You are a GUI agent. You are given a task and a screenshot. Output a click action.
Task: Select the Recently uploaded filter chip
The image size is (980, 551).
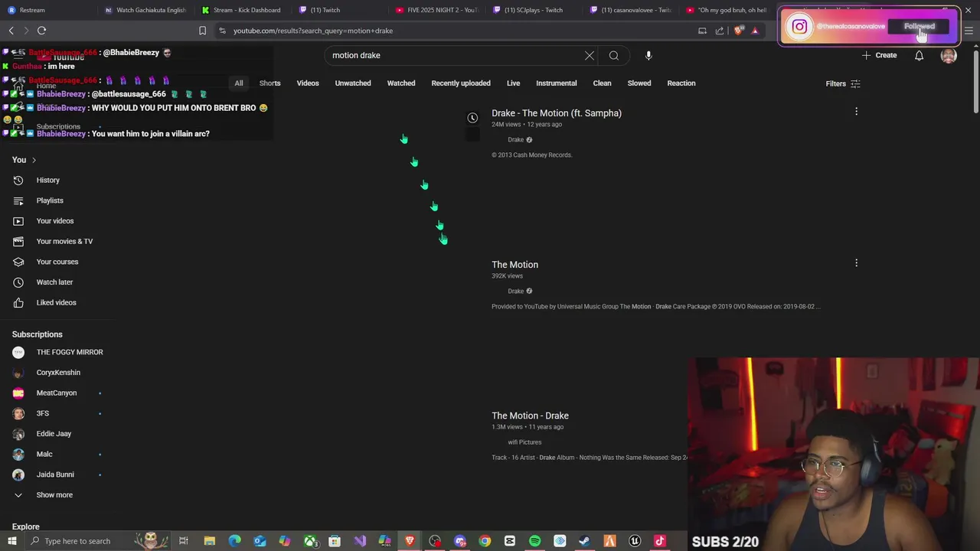(461, 83)
